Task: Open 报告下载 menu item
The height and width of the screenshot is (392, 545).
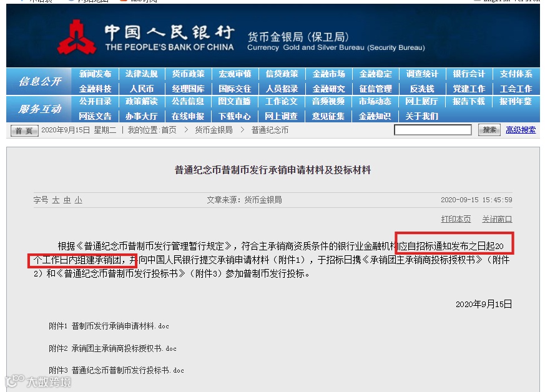Action: click(x=469, y=102)
